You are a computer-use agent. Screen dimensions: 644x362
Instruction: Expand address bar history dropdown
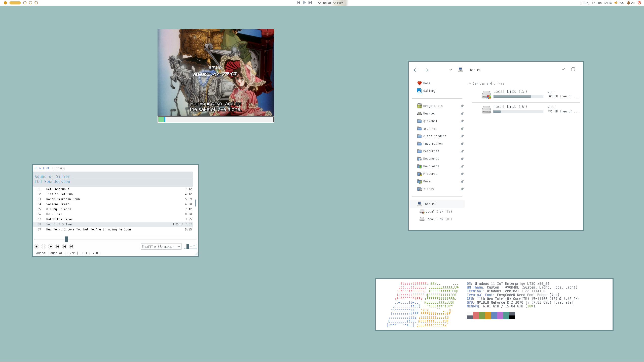pos(563,69)
